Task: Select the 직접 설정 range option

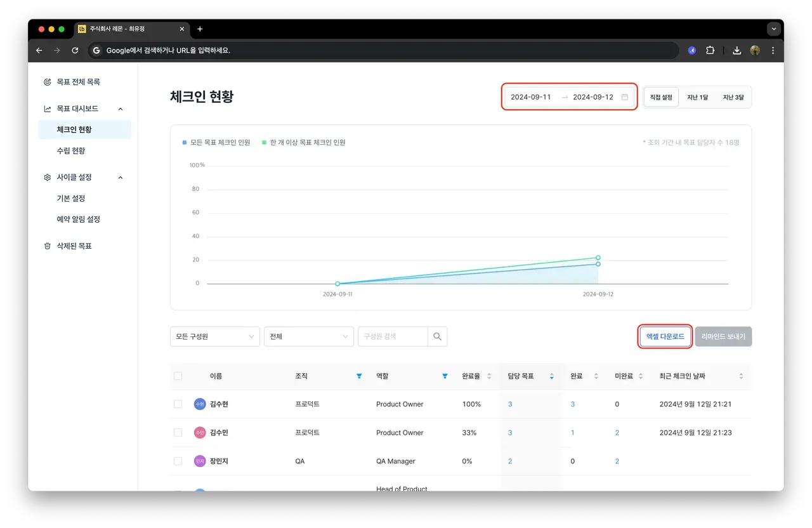Action: point(662,97)
